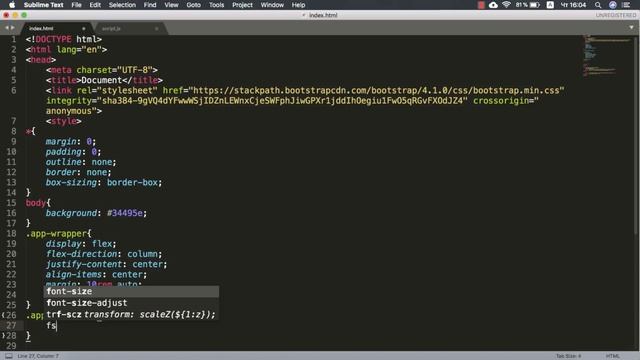This screenshot has height=360, width=640.
Task: Open the keyboard input source menu
Action: [550, 5]
